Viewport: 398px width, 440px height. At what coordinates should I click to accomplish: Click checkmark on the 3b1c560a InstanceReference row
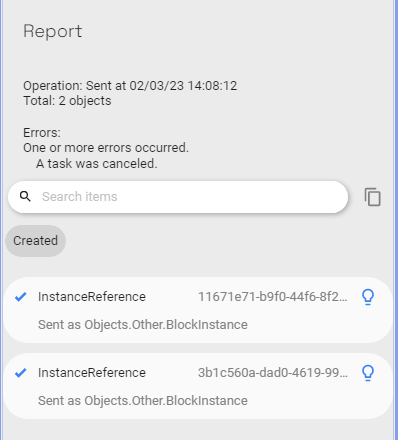point(21,373)
